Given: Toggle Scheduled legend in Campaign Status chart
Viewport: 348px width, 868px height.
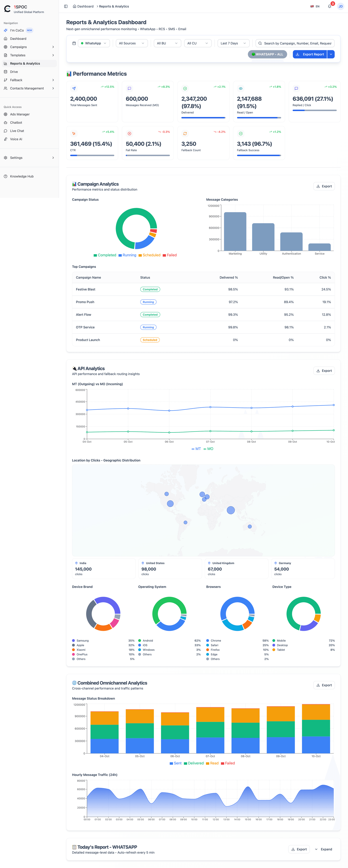Looking at the screenshot, I should coord(149,255).
